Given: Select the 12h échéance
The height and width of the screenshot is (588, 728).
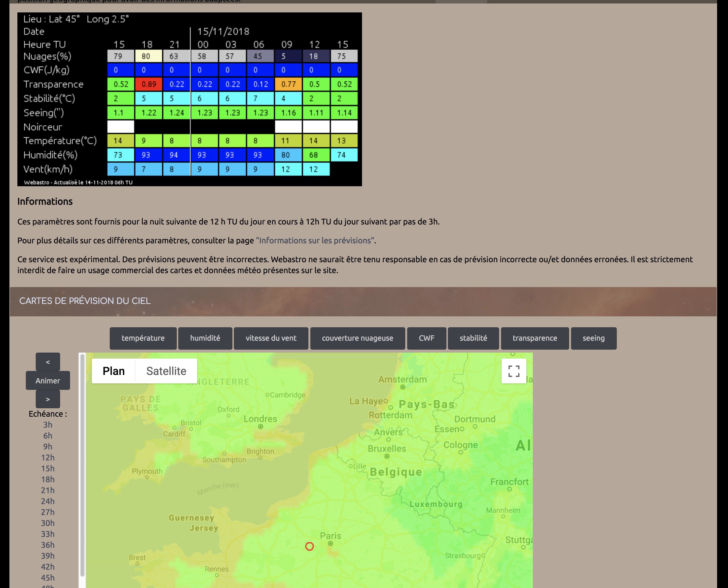Looking at the screenshot, I should [x=48, y=458].
